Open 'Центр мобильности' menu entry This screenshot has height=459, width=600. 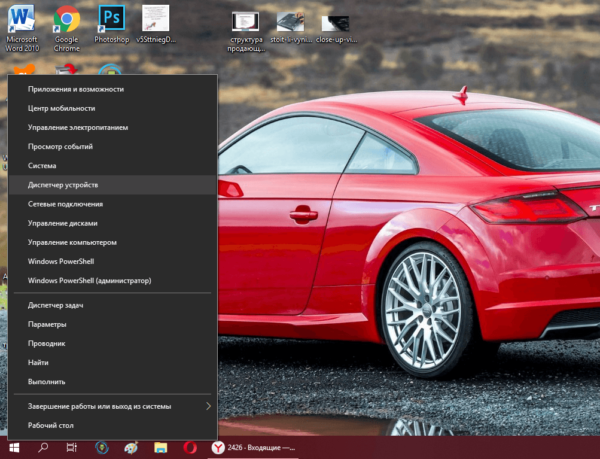113,108
